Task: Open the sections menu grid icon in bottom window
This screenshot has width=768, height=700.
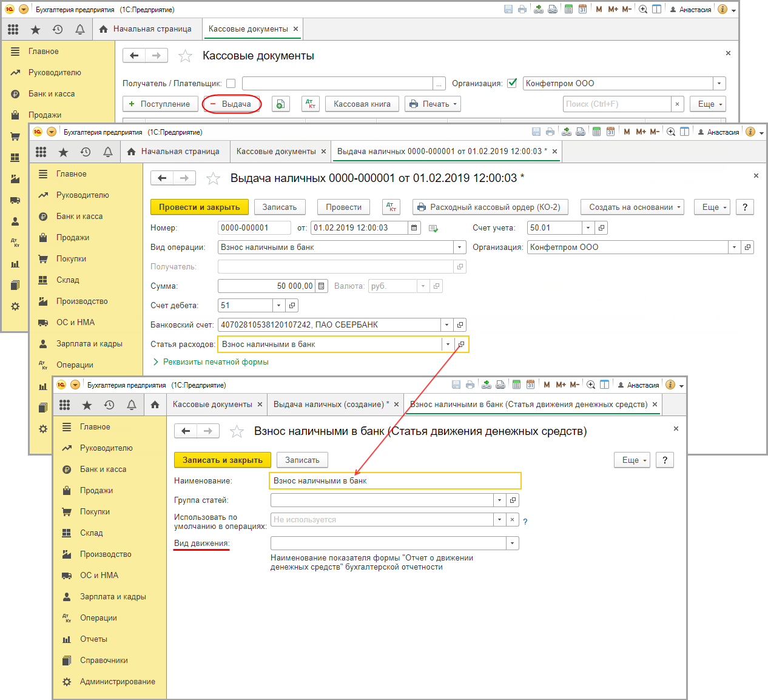Action: [65, 405]
